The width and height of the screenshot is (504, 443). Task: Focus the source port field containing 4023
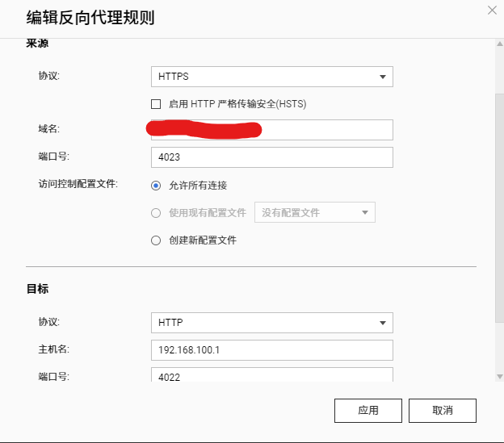tap(271, 157)
